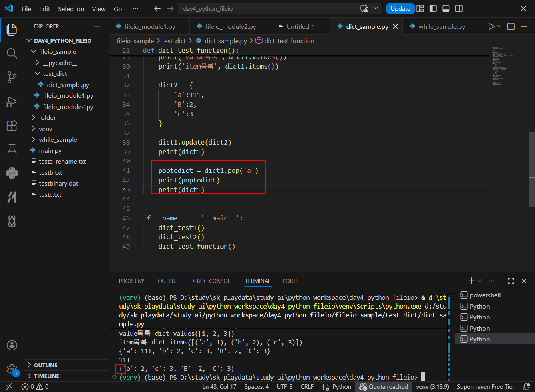Click the Update button
Screen dimensions: 535x392
[400, 8]
